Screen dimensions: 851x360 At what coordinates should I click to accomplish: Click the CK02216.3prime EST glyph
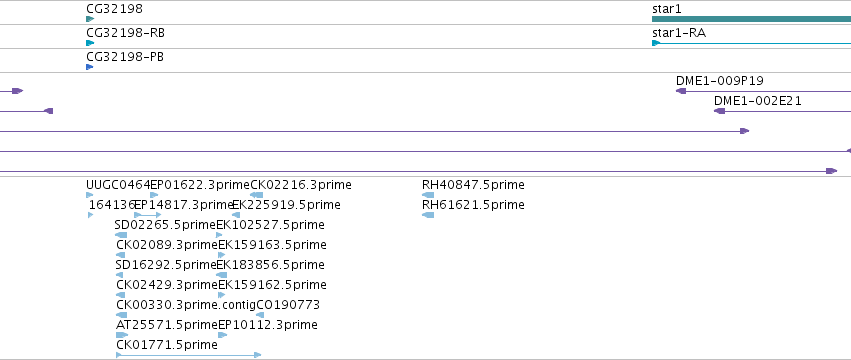(x=256, y=195)
